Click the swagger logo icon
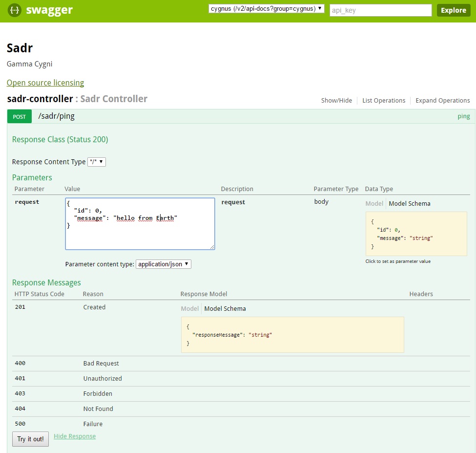The height and width of the screenshot is (453, 476). click(14, 10)
